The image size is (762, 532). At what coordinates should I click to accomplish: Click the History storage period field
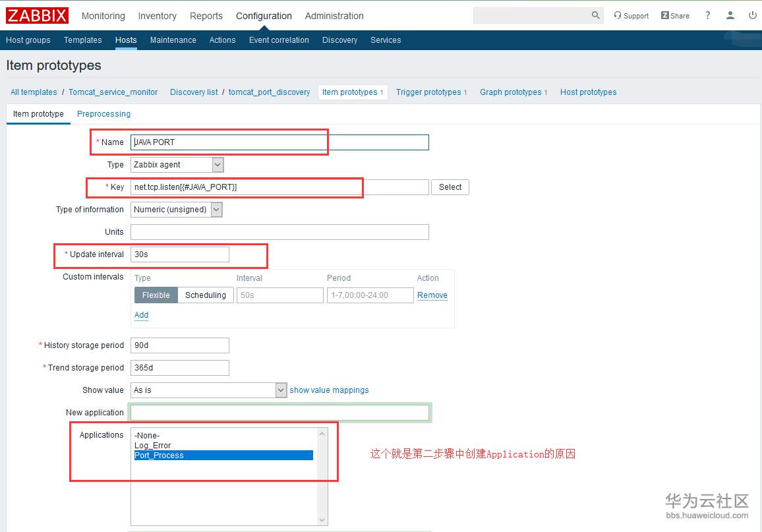180,345
